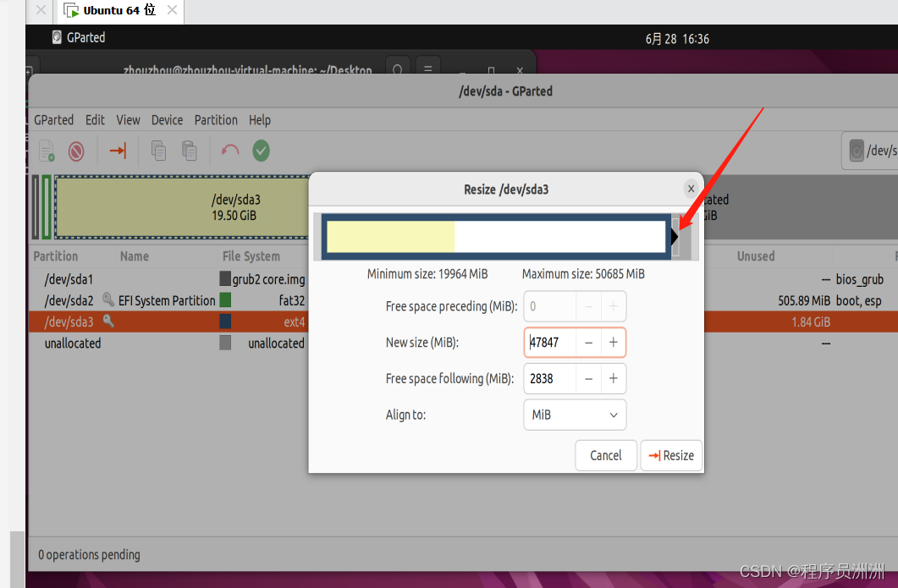Click the /dev/sda3 19.50 GiB disk graphic
The image size is (898, 588).
click(182, 207)
